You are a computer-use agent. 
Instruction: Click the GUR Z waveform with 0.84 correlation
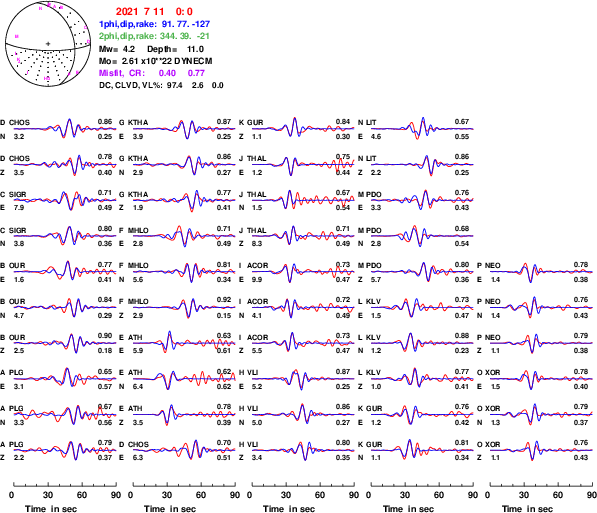point(303,128)
